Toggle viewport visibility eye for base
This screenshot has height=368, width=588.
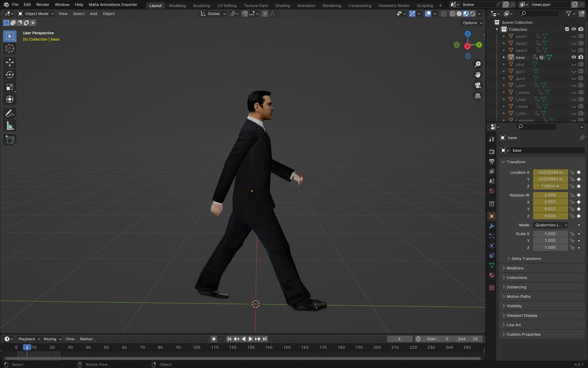click(x=574, y=57)
